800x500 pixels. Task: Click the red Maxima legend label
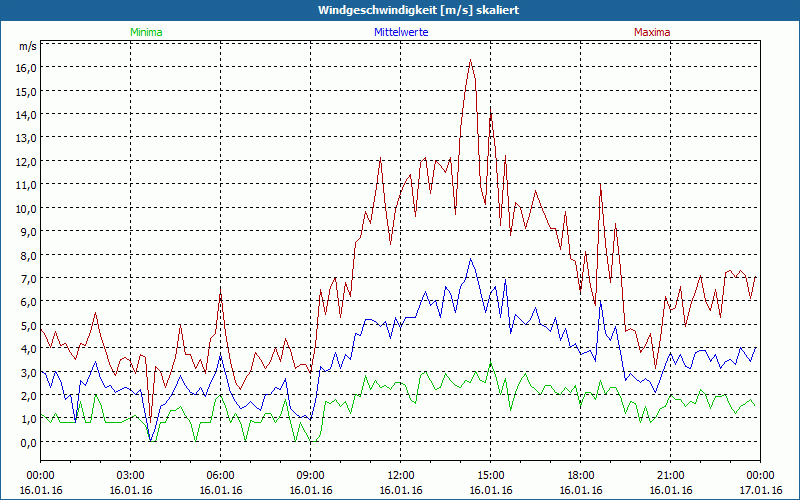coord(653,32)
